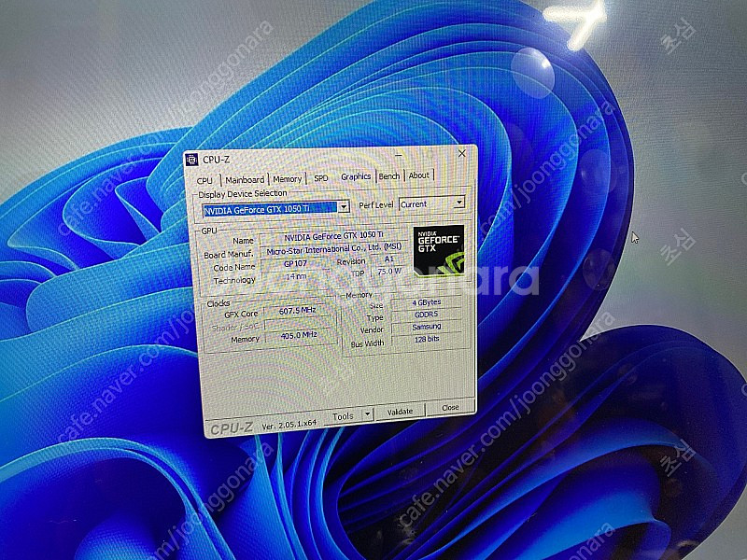Viewport: 747px width, 560px height.
Task: Click the 4 GBytes memory size value
Action: coord(427,302)
